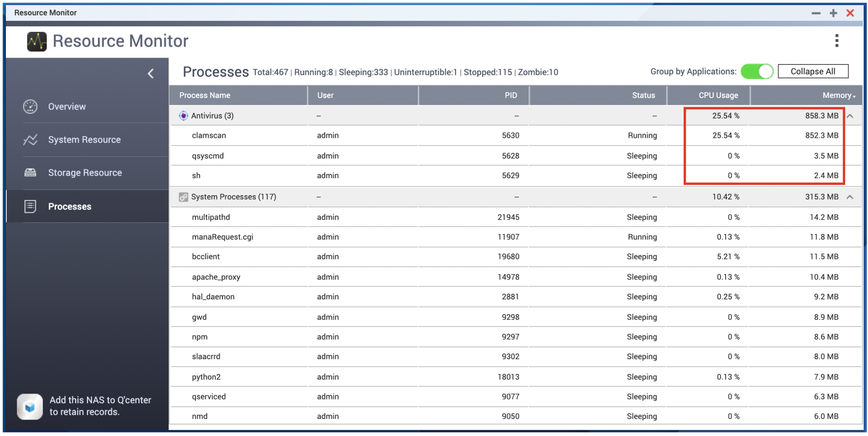The image size is (868, 436).
Task: Select the sh process row
Action: tap(516, 176)
